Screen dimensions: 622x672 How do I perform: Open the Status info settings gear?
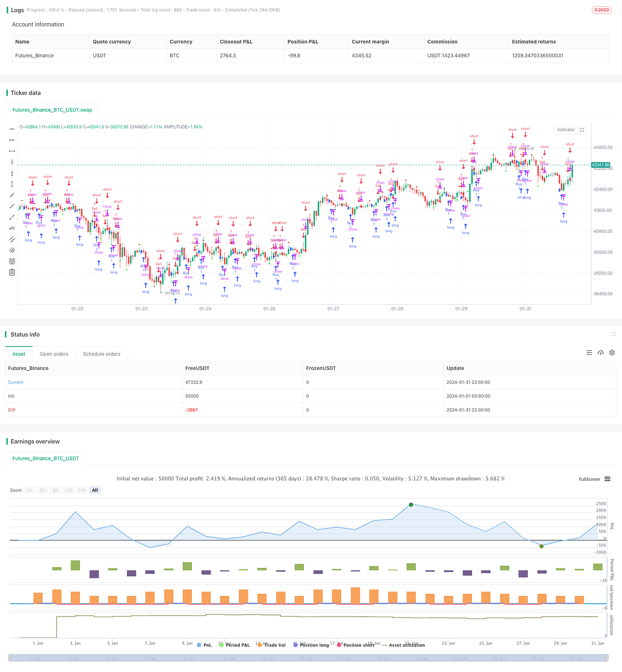point(612,353)
